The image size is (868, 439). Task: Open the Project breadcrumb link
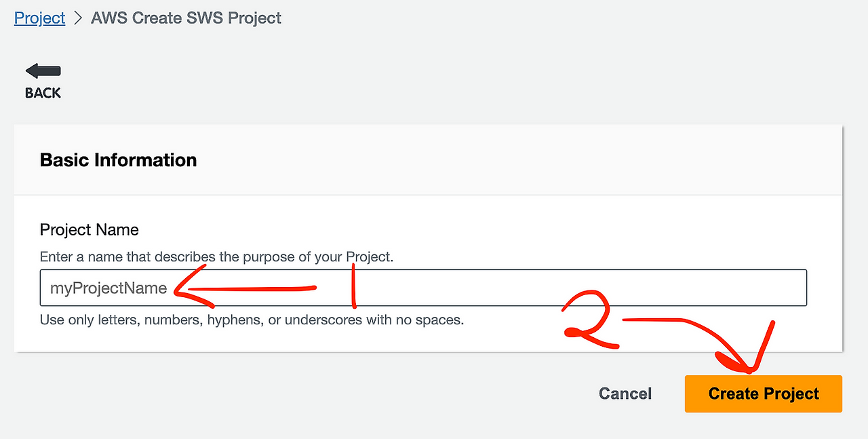click(x=39, y=18)
